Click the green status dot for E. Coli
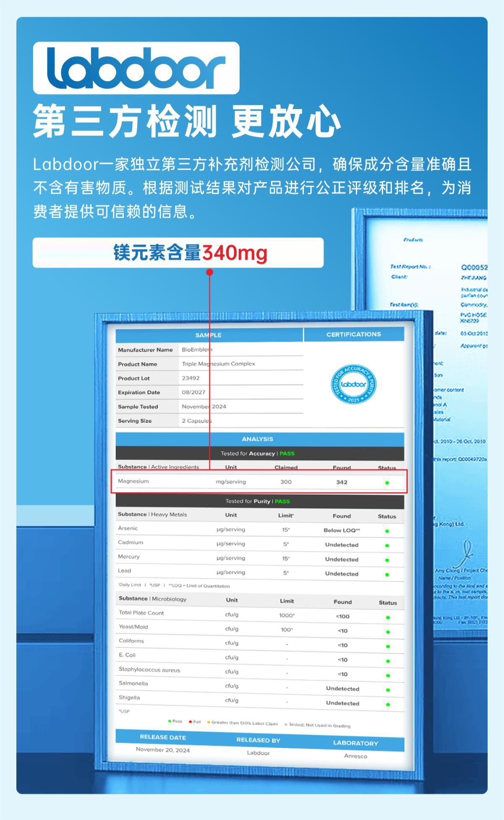This screenshot has width=504, height=820. (x=388, y=661)
